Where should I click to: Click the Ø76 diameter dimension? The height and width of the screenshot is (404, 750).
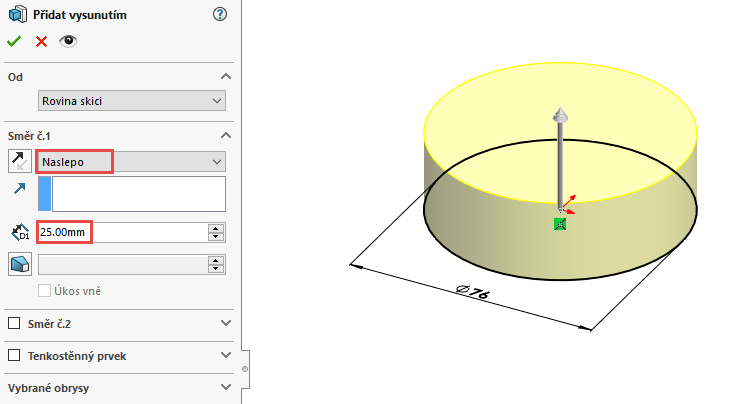[x=472, y=291]
